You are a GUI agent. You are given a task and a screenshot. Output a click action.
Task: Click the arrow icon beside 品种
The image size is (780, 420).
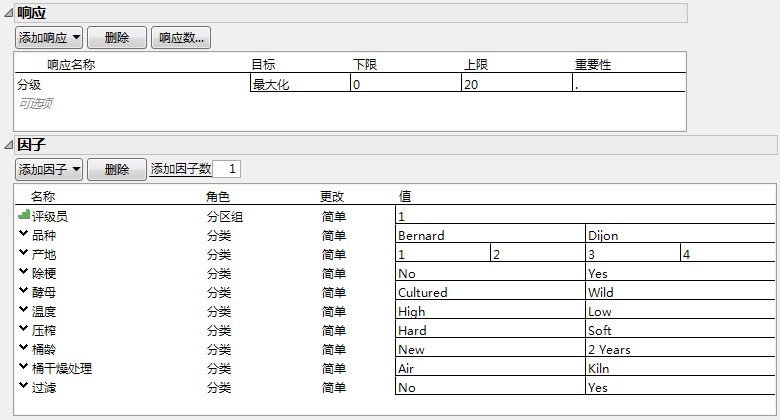[x=24, y=235]
